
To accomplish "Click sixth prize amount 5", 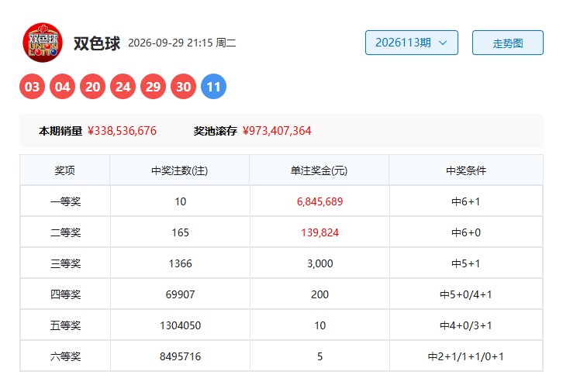I will (x=320, y=356).
